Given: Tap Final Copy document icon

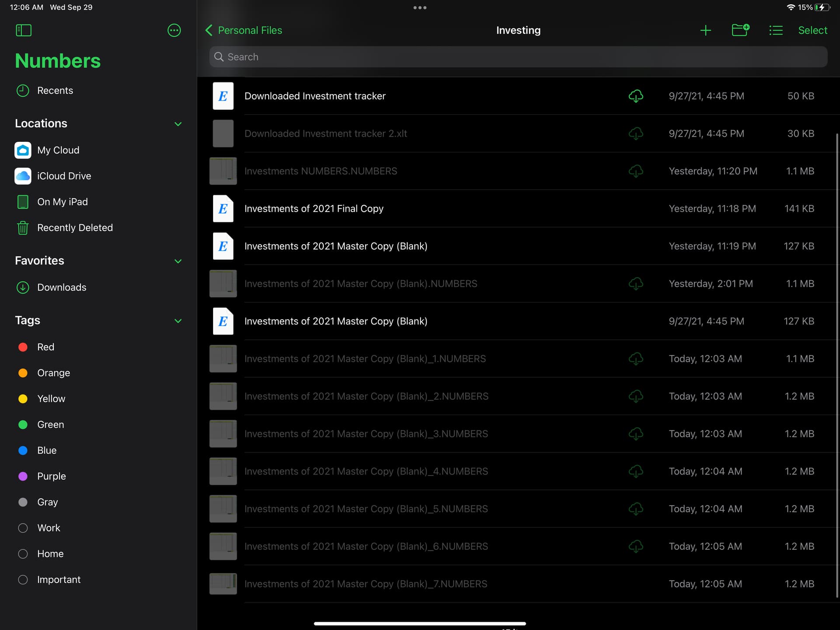Looking at the screenshot, I should pos(223,208).
